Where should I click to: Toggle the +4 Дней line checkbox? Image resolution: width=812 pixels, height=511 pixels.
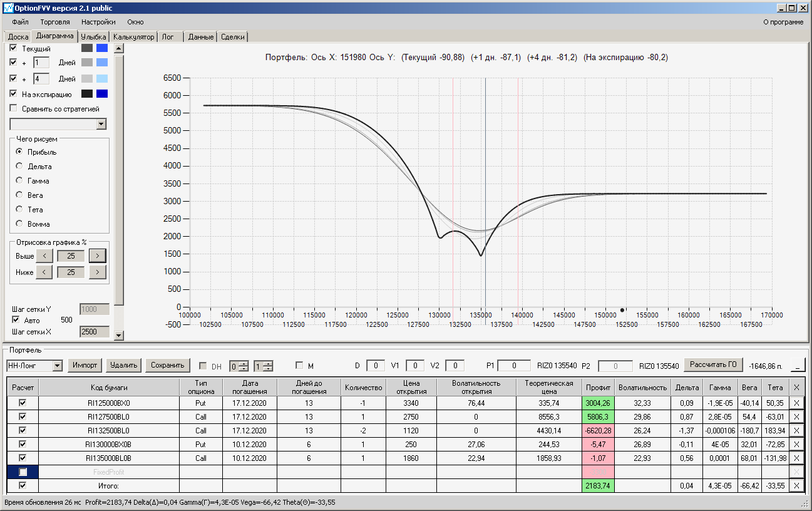(x=14, y=79)
